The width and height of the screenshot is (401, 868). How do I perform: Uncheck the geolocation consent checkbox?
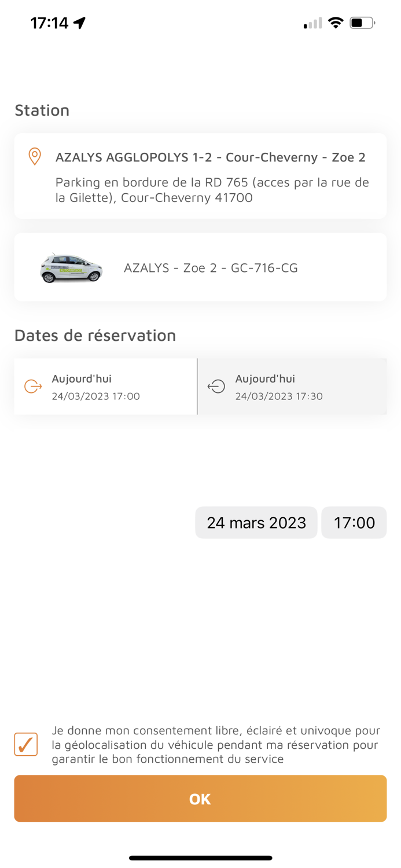click(x=25, y=744)
